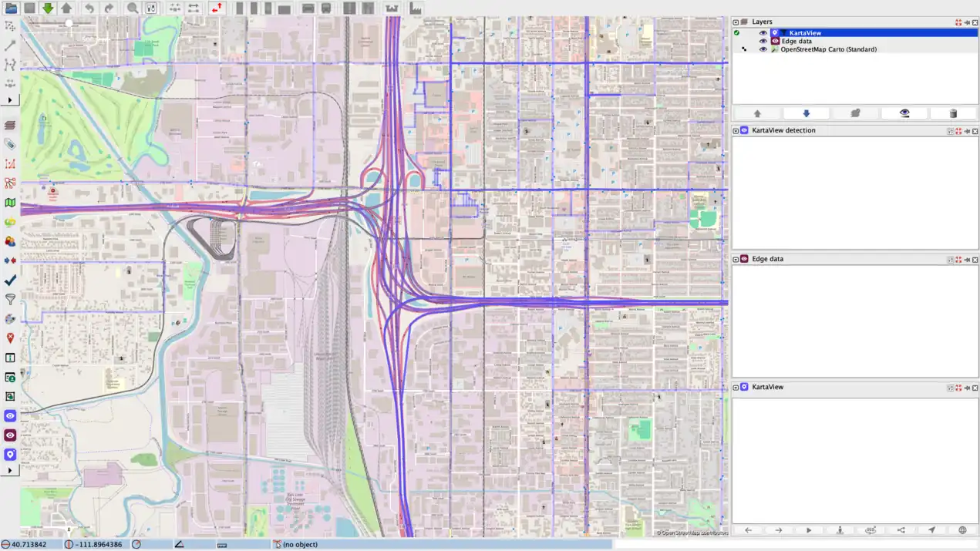Image resolution: width=980 pixels, height=551 pixels.
Task: Click the Undo arrow in toolbar
Action: pos(89,8)
